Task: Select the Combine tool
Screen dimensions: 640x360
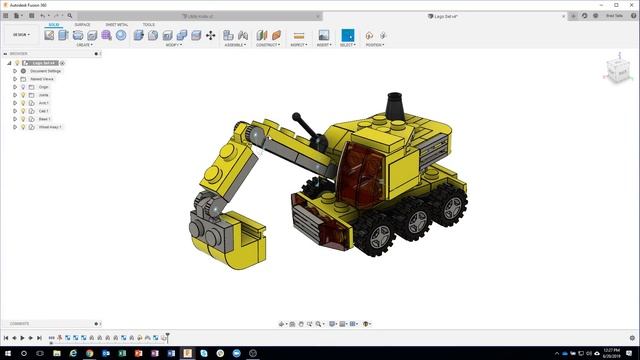Action: click(182, 35)
